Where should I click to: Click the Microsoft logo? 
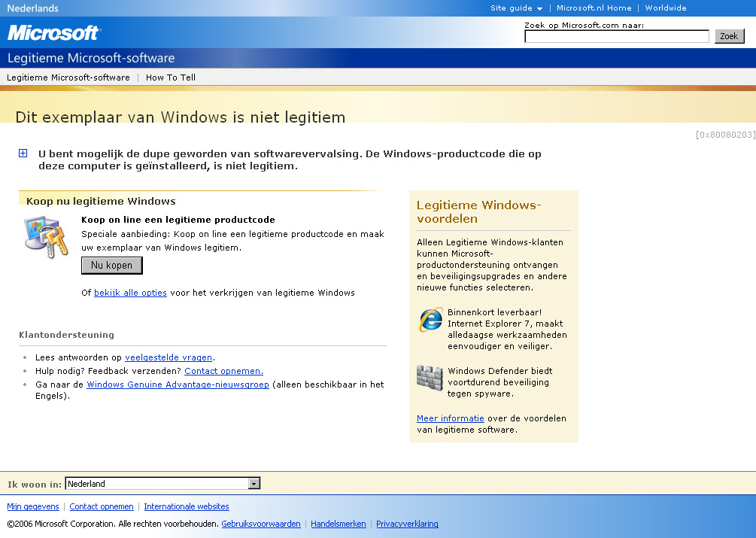(53, 33)
